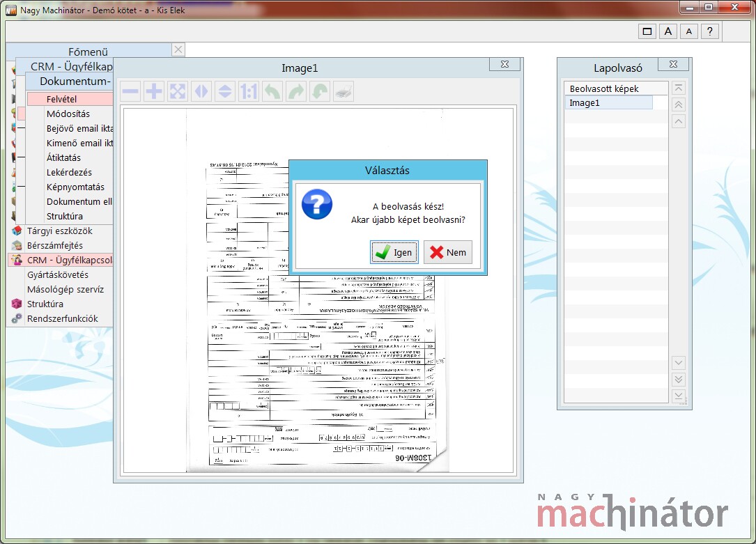Open help with the question mark button
This screenshot has height=544, width=756.
click(709, 31)
